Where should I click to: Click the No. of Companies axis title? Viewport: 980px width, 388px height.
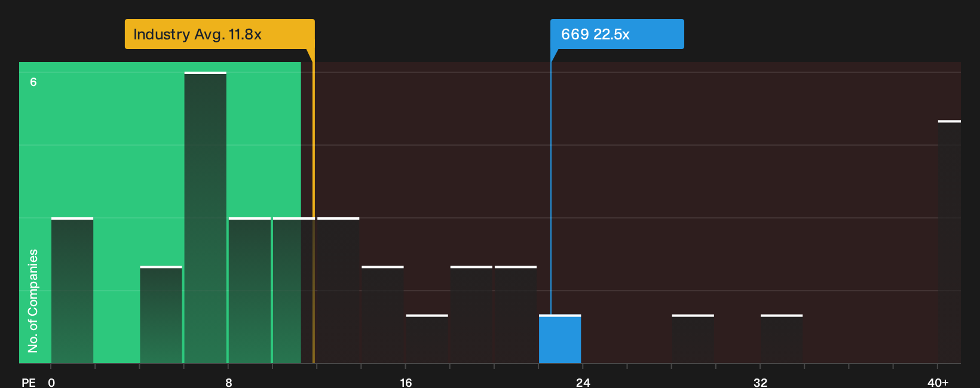[x=33, y=301]
